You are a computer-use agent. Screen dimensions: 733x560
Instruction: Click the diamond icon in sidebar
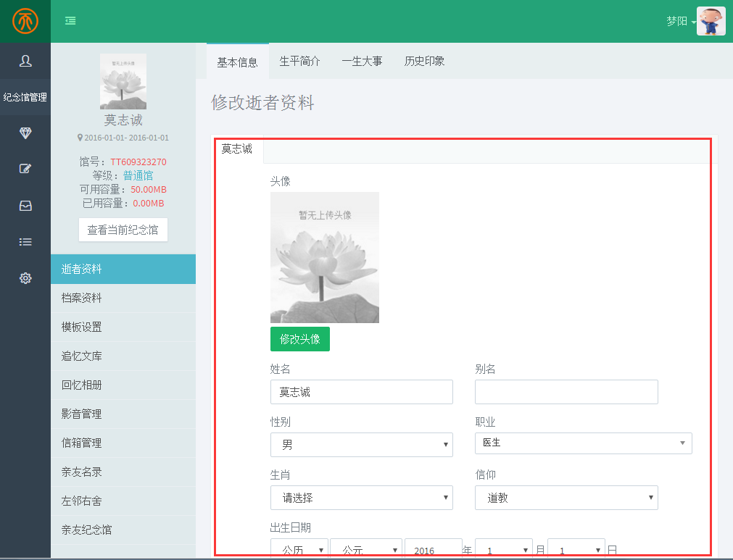pos(25,133)
